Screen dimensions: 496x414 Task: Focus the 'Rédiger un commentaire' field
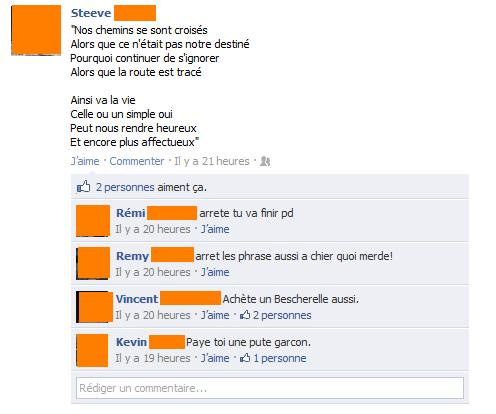pos(270,388)
